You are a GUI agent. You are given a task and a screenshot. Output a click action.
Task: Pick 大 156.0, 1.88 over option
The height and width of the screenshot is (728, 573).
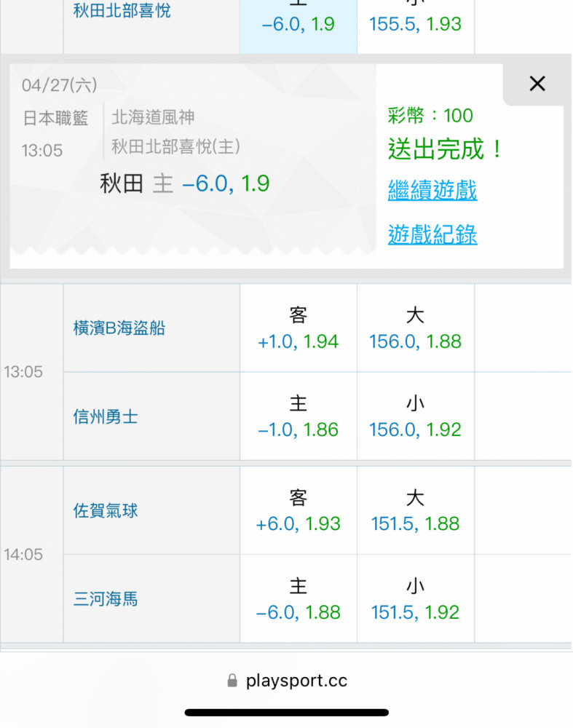coord(415,328)
